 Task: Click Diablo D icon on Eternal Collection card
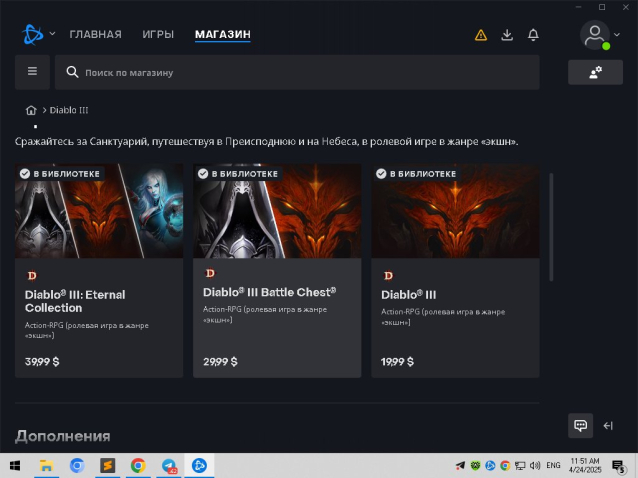32,276
